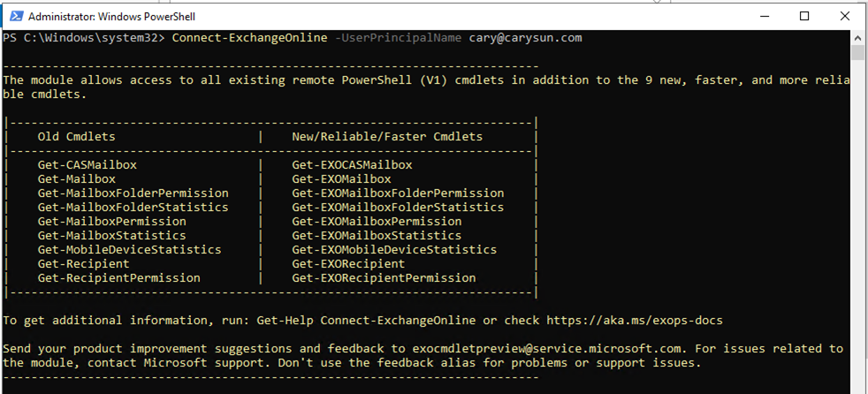This screenshot has height=394, width=868.
Task: Click the Connect-ExchangeOnline command text
Action: click(249, 38)
